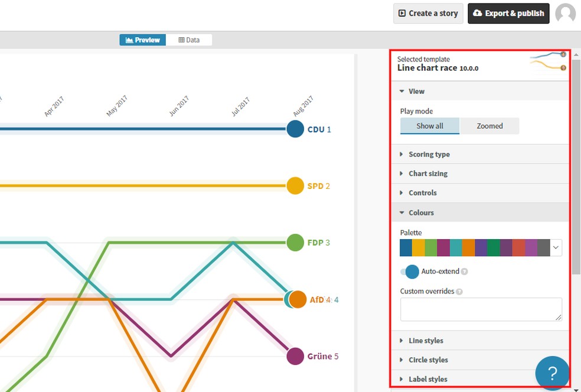
Task: Select Show all play mode
Action: (x=430, y=126)
